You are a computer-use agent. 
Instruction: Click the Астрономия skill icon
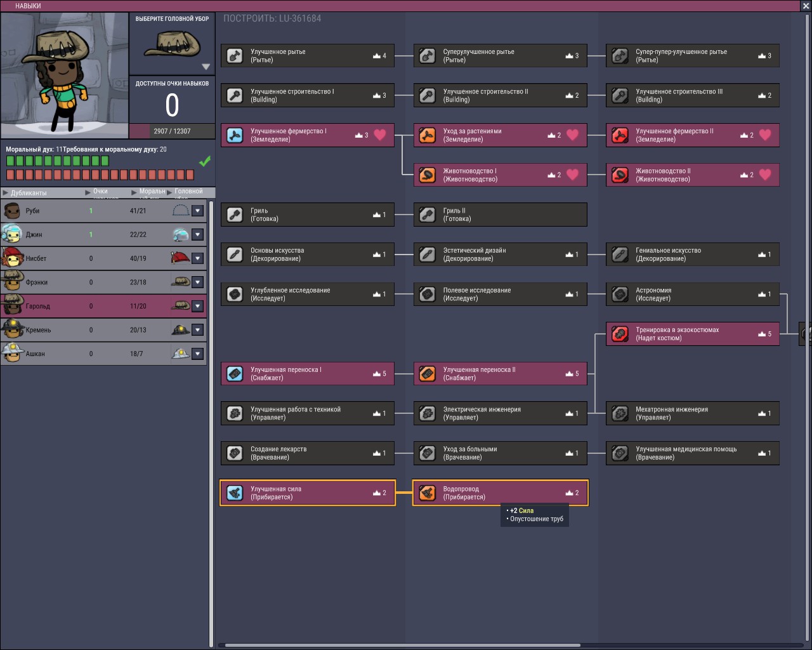(x=620, y=294)
